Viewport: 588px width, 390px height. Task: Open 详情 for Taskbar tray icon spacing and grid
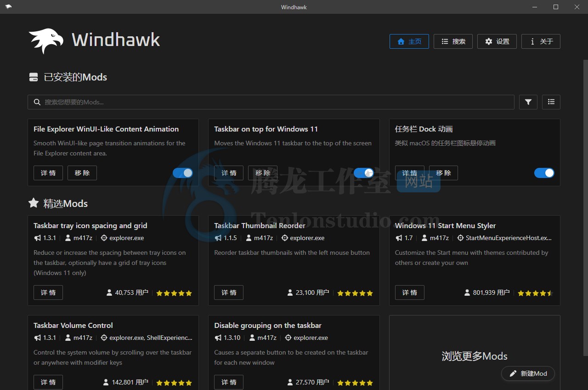pyautogui.click(x=48, y=292)
